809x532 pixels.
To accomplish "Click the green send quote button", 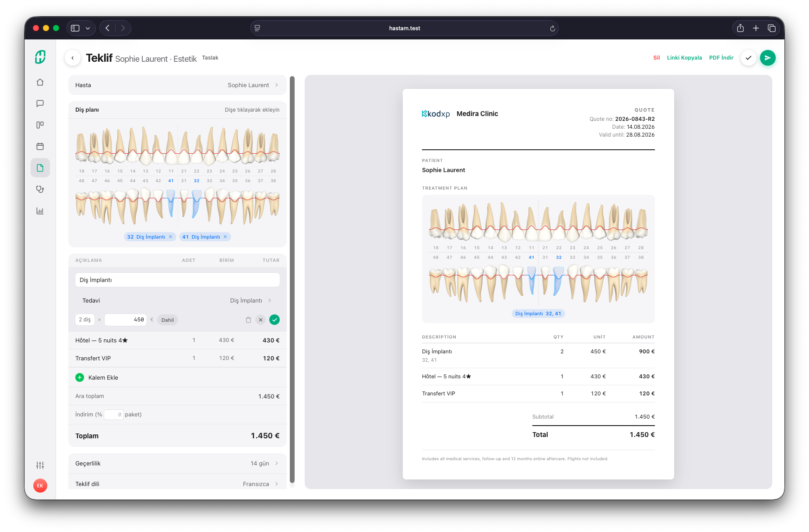I will [767, 58].
